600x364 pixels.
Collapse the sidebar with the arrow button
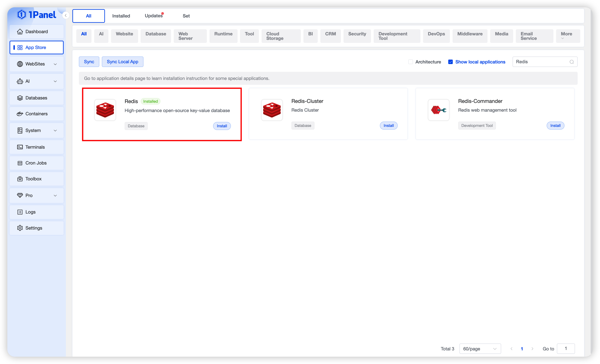pos(65,15)
